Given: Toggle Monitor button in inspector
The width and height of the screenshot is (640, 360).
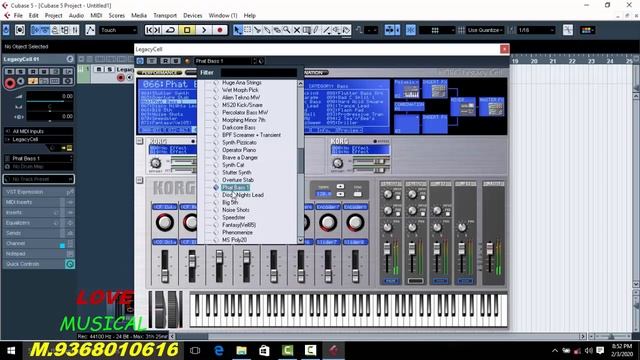Looking at the screenshot, I should [x=20, y=81].
